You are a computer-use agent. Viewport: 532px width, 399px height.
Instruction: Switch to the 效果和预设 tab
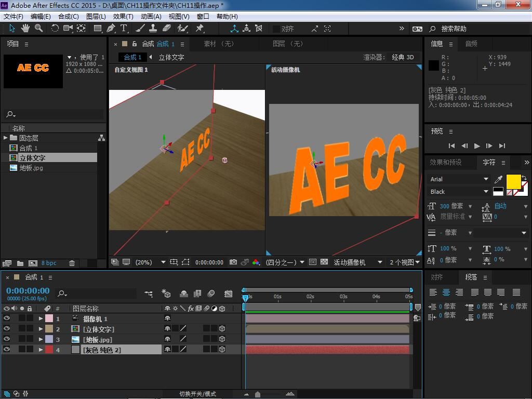click(445, 162)
